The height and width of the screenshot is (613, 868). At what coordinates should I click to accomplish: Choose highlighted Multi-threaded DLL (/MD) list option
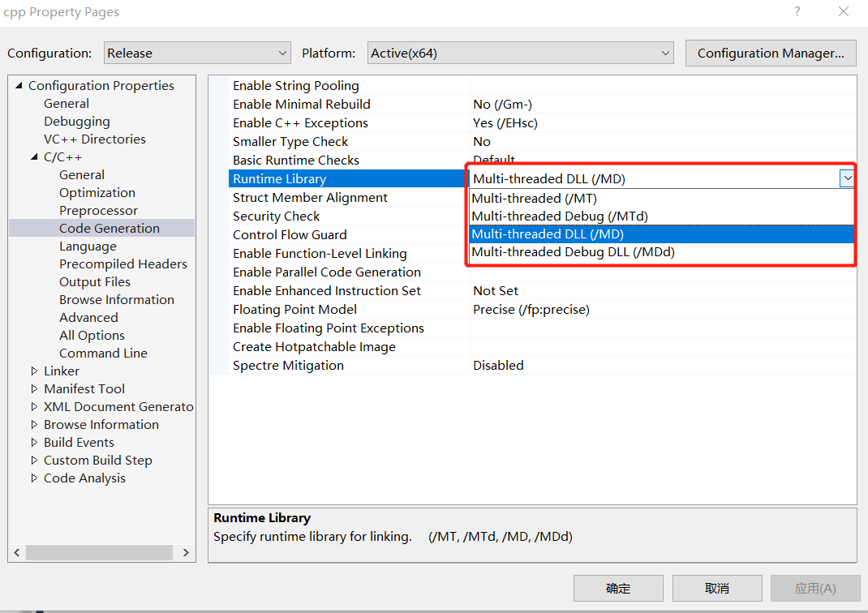661,234
